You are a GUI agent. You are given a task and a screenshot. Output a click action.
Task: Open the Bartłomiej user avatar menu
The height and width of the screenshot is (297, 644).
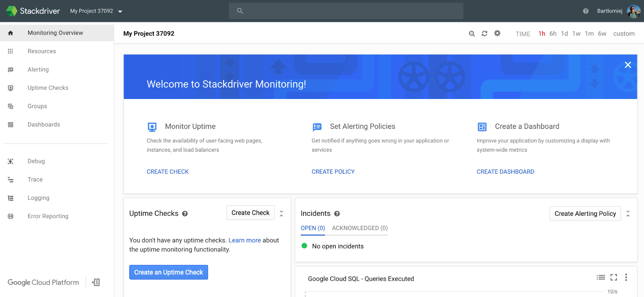(x=634, y=11)
